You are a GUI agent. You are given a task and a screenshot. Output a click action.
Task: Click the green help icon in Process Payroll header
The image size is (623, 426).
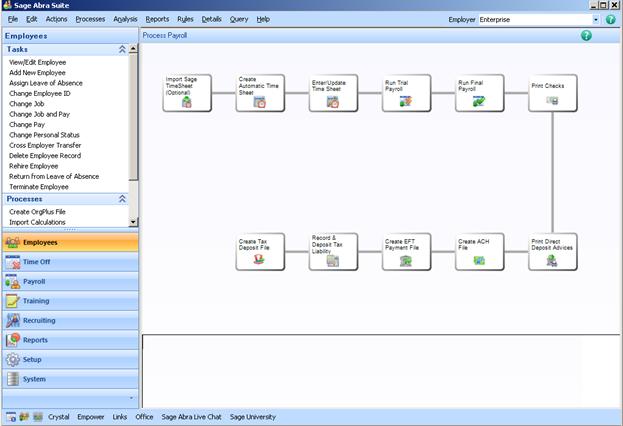coord(586,35)
